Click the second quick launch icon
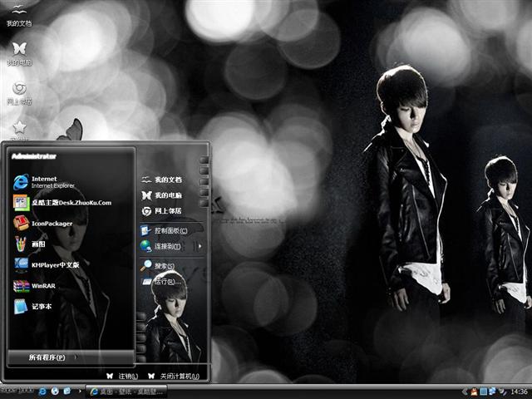 55,392
